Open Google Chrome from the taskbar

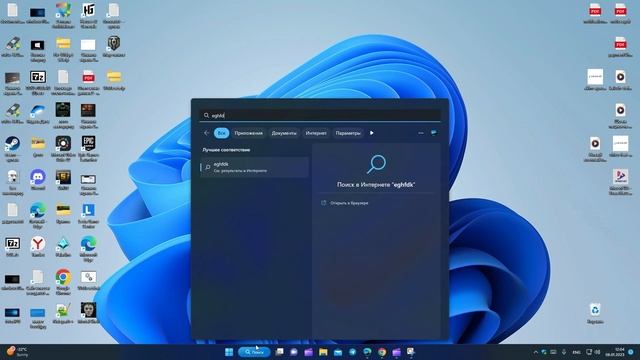pyautogui.click(x=382, y=352)
